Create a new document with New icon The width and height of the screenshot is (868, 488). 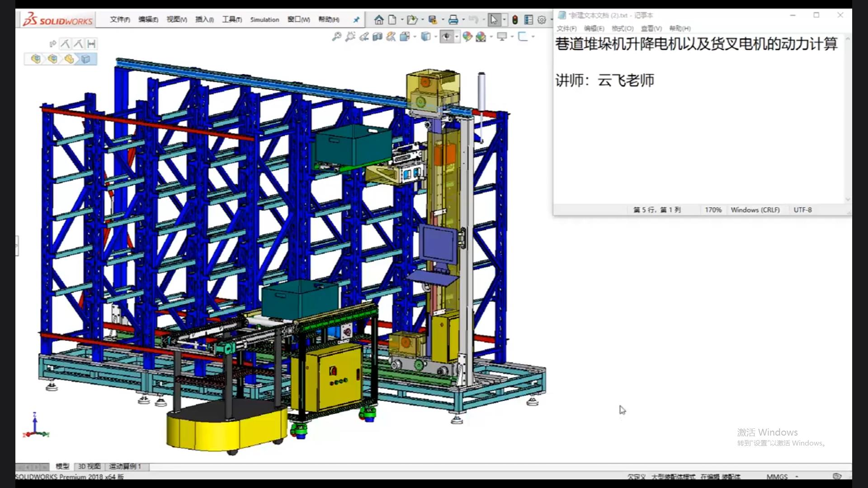coord(392,20)
